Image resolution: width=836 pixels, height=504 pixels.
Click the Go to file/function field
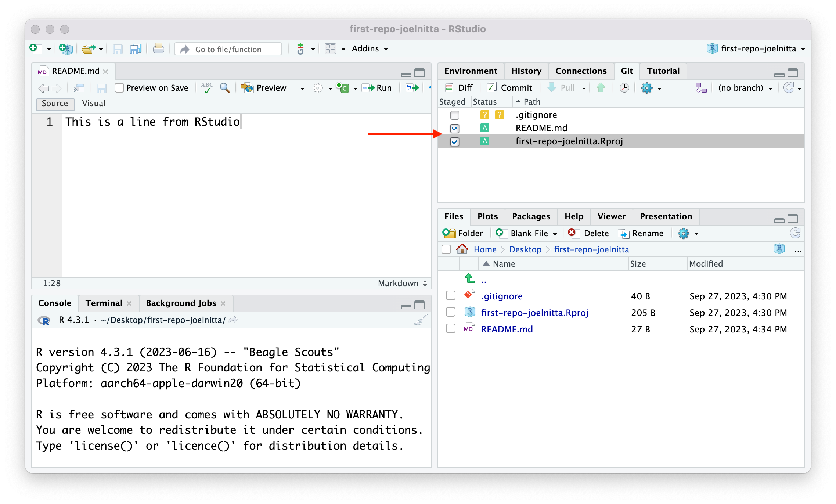tap(228, 49)
